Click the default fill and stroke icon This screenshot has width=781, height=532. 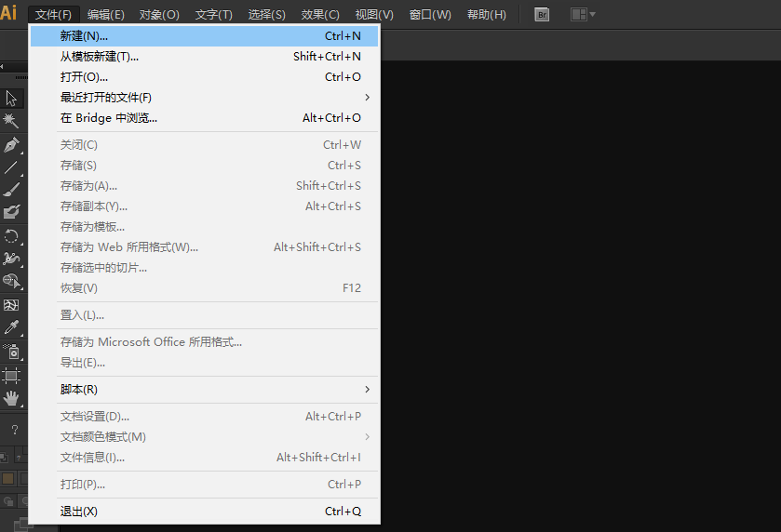pyautogui.click(x=4, y=457)
